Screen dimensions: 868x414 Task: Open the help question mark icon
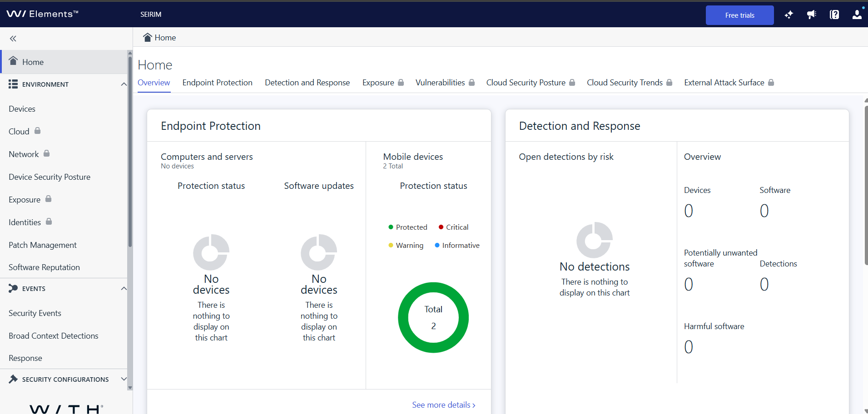[x=834, y=15]
